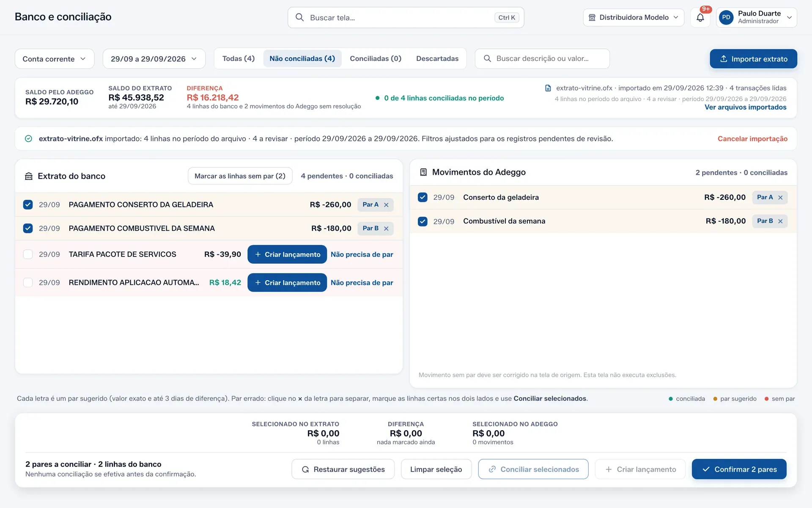Click the 9+ notification badge
This screenshot has width=812, height=508.
[x=705, y=9]
